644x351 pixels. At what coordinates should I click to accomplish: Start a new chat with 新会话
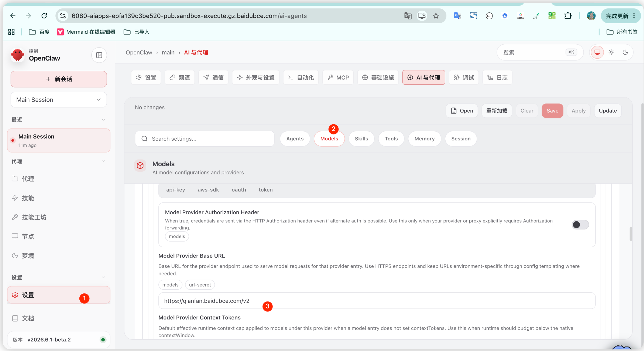point(59,79)
